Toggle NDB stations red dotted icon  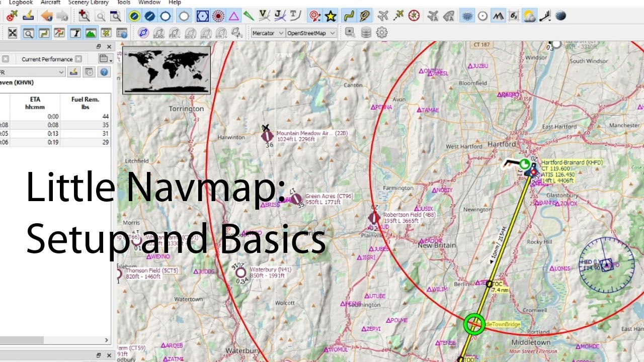218,16
